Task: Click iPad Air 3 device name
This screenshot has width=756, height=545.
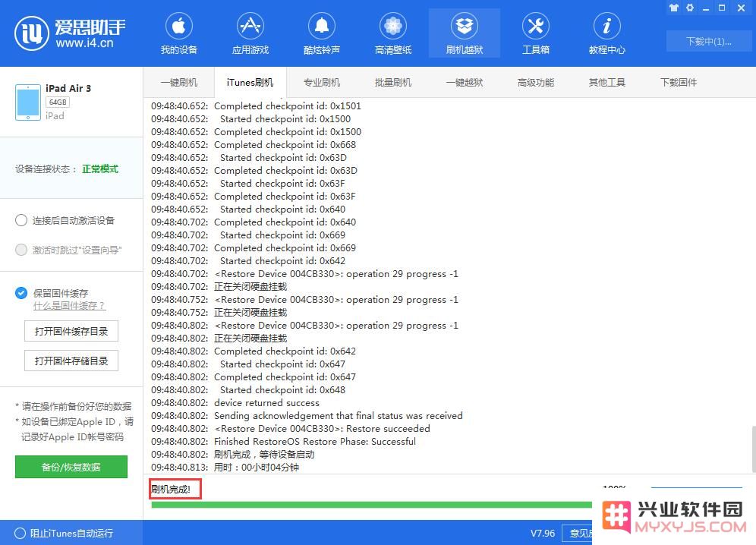Action: (68, 88)
